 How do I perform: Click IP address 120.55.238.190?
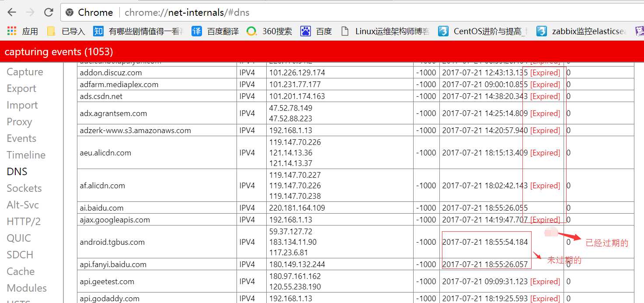pyautogui.click(x=295, y=287)
